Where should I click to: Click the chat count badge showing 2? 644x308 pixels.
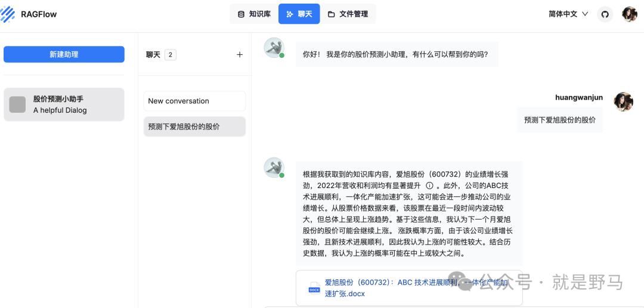[171, 55]
